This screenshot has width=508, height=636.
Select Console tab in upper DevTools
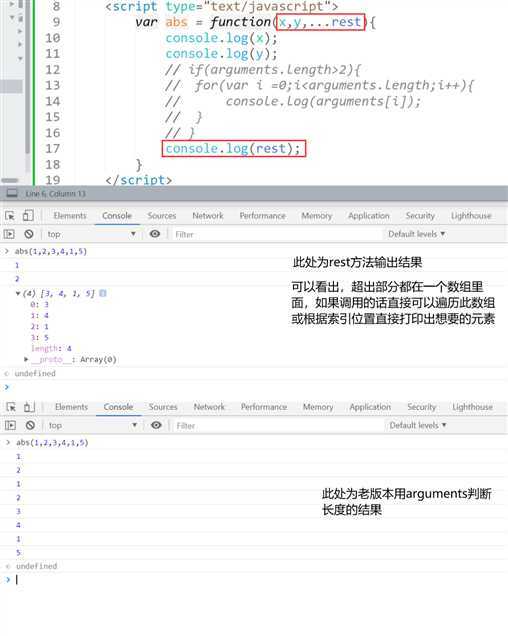[117, 215]
